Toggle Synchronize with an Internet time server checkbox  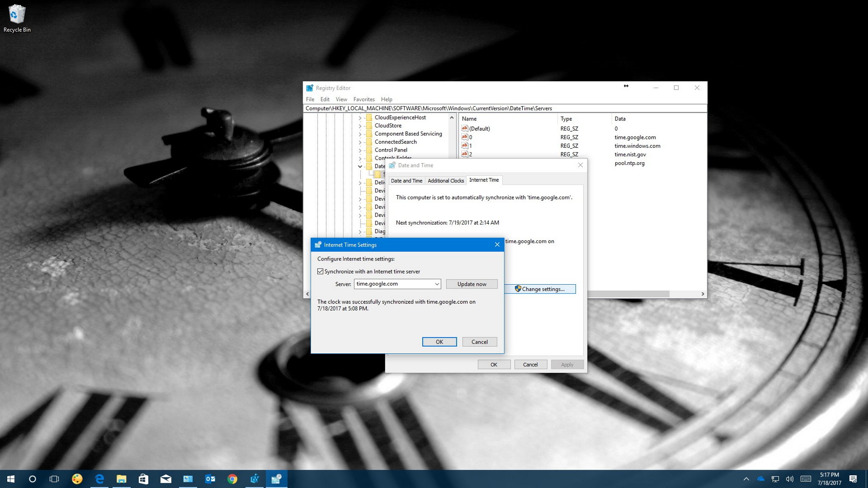click(x=320, y=271)
